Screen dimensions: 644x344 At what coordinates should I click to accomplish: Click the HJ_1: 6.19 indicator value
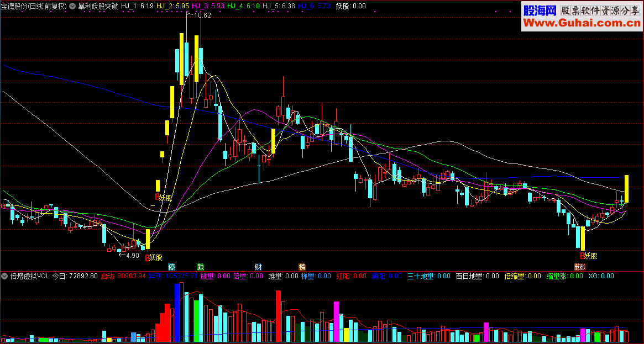pos(138,6)
